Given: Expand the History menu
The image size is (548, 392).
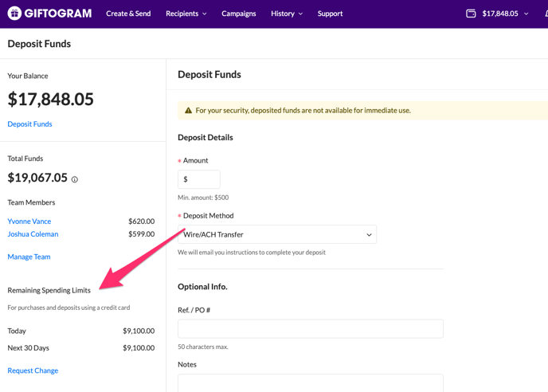Looking at the screenshot, I should coord(286,14).
